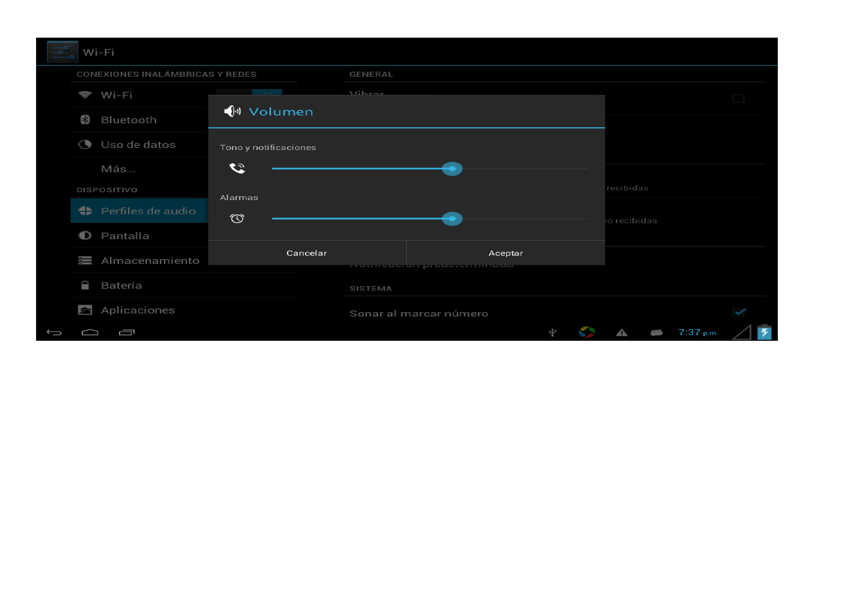
Task: Tap the USB connection status icon
Action: 553,333
